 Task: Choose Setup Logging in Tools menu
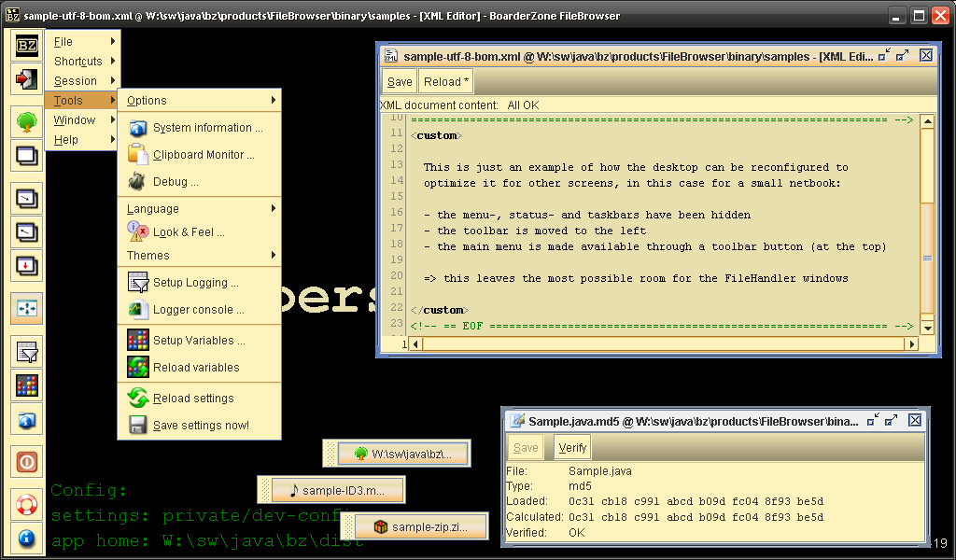(x=200, y=283)
